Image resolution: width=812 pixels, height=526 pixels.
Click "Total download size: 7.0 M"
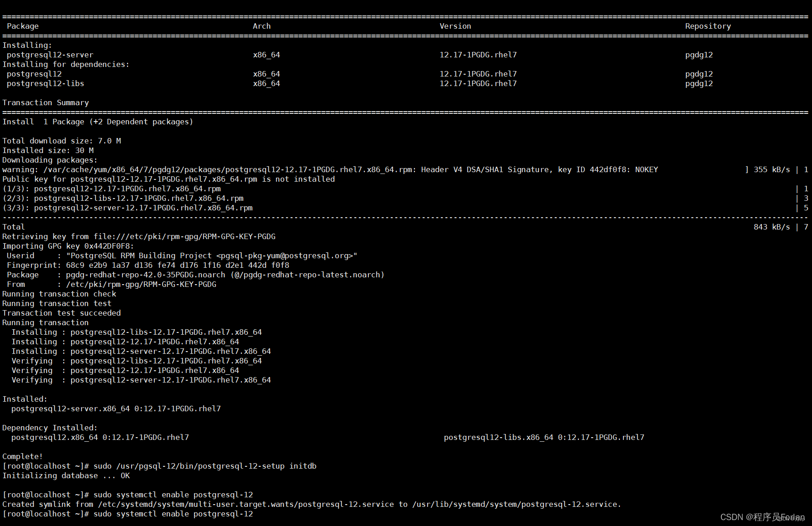pyautogui.click(x=61, y=141)
